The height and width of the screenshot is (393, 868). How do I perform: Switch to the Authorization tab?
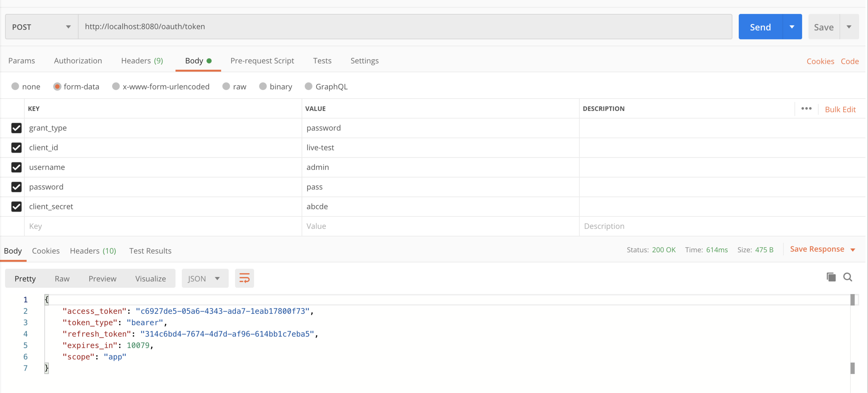tap(78, 61)
